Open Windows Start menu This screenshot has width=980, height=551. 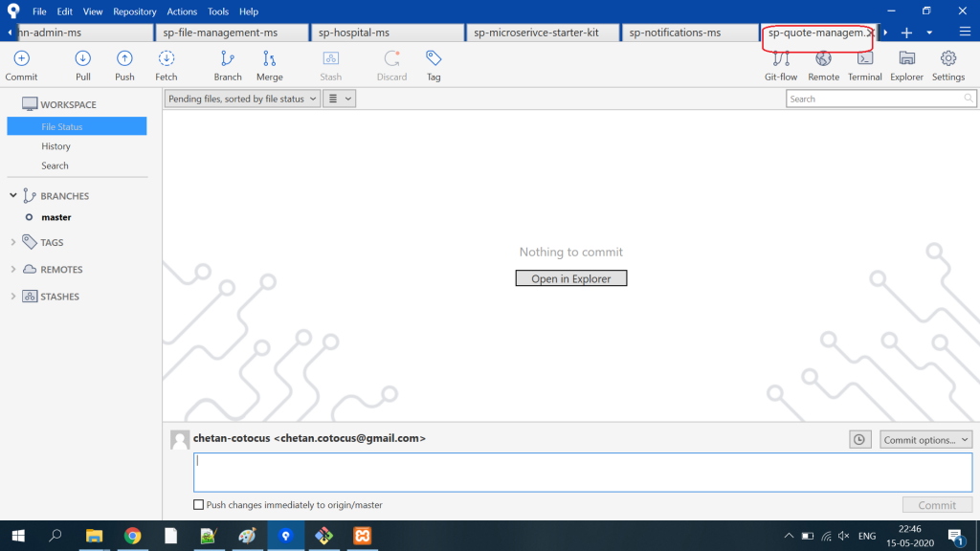pos(18,536)
